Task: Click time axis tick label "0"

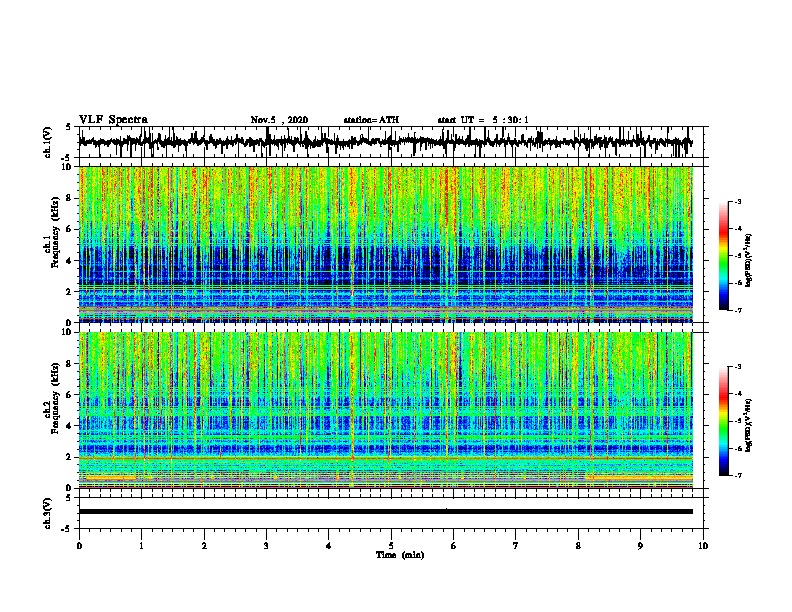Action: click(79, 546)
